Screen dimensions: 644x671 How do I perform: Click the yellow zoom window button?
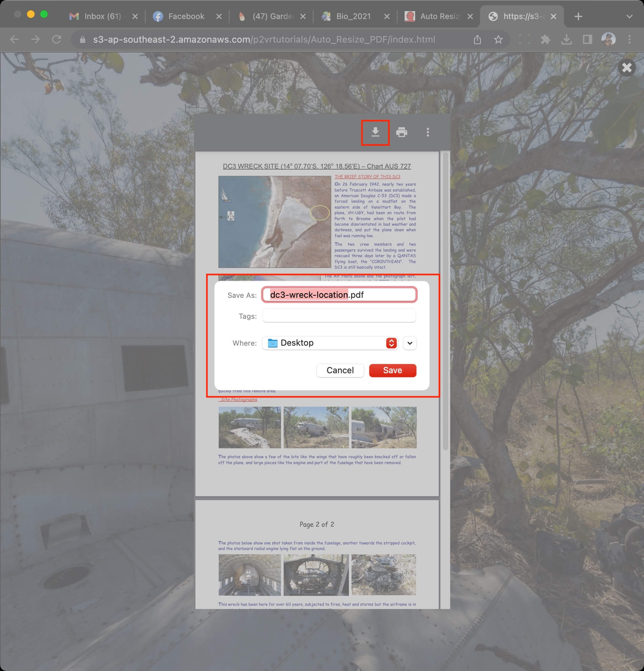click(31, 14)
